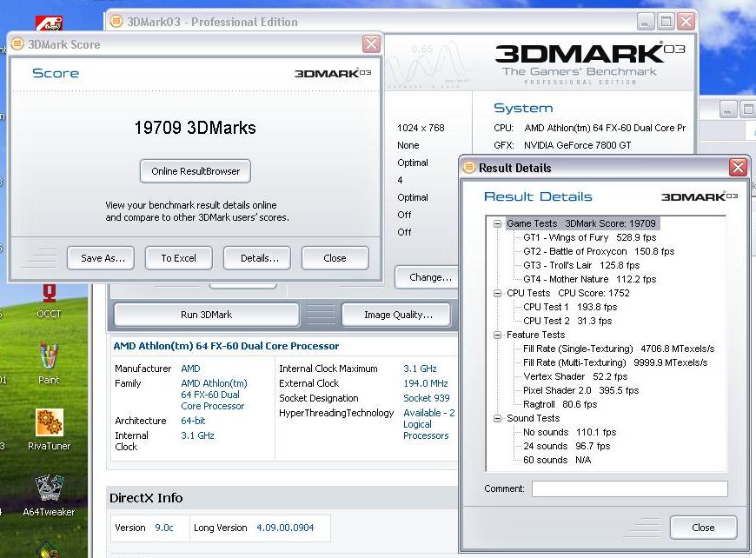The width and height of the screenshot is (756, 558).
Task: Click the 194.0 MHz external clock value
Action: pyautogui.click(x=426, y=383)
